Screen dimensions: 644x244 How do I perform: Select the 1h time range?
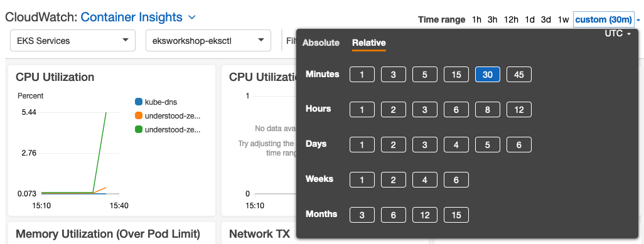[476, 19]
